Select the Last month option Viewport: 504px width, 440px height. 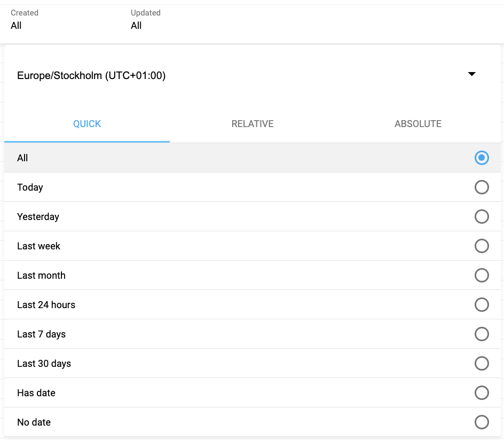pyautogui.click(x=482, y=275)
